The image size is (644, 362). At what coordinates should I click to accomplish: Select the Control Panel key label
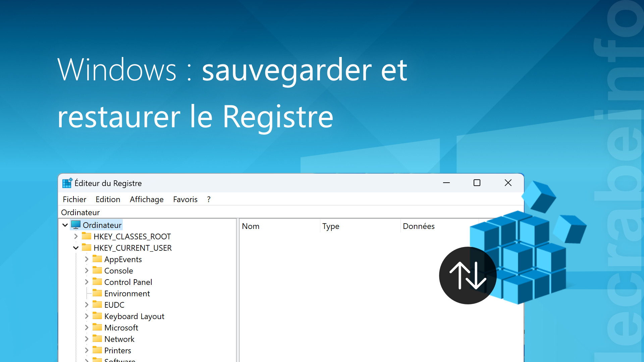128,282
